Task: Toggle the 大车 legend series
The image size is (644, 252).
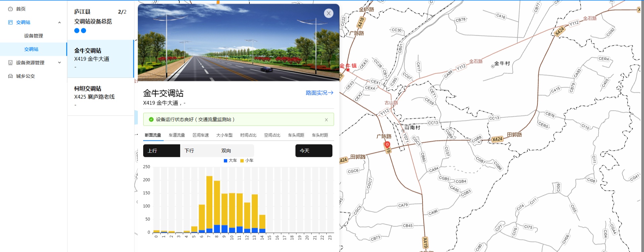Action: tap(230, 161)
